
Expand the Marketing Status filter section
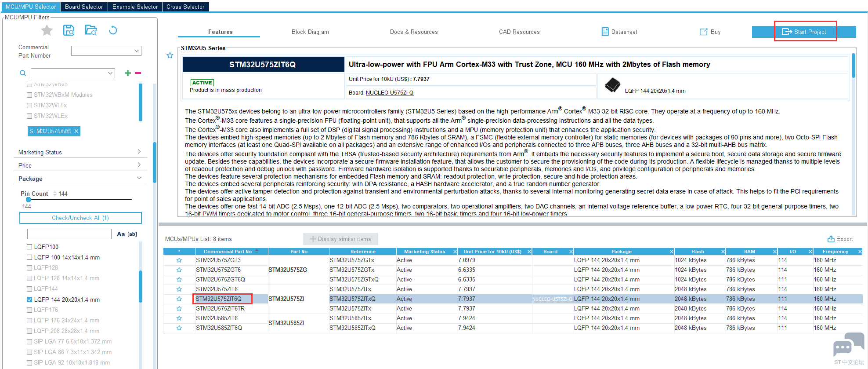[80, 152]
